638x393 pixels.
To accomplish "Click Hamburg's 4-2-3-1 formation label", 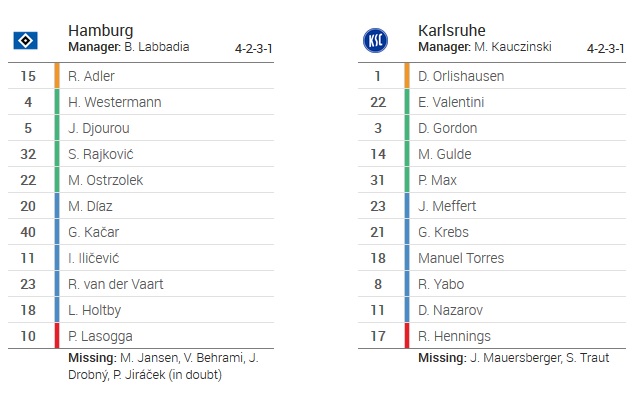I will point(253,49).
